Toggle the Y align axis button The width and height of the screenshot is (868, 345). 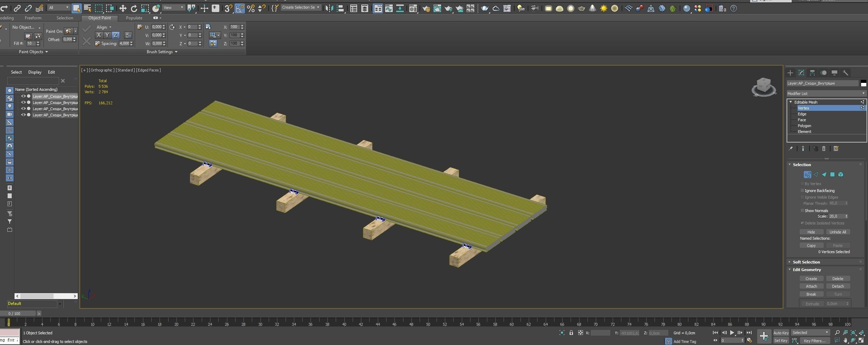coord(107,35)
